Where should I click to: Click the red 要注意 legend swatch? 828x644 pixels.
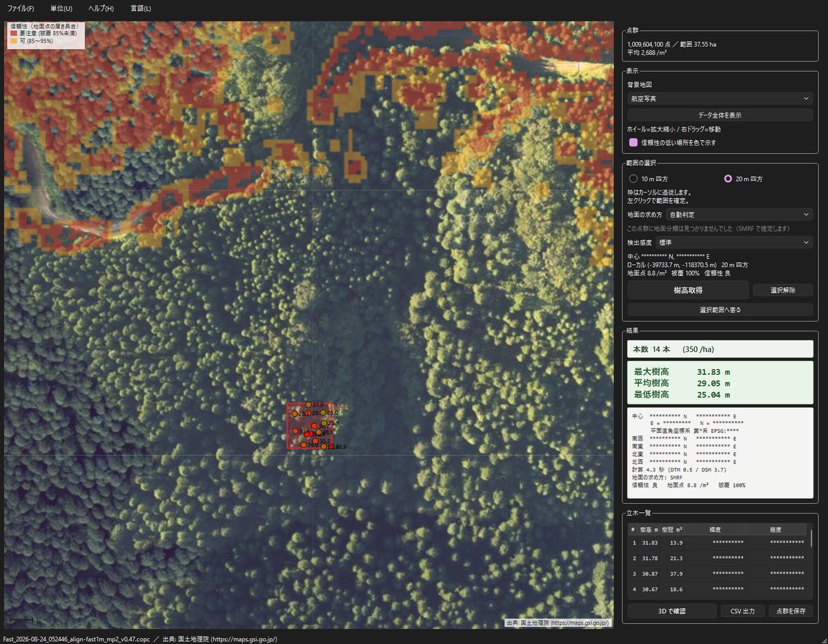tap(13, 33)
